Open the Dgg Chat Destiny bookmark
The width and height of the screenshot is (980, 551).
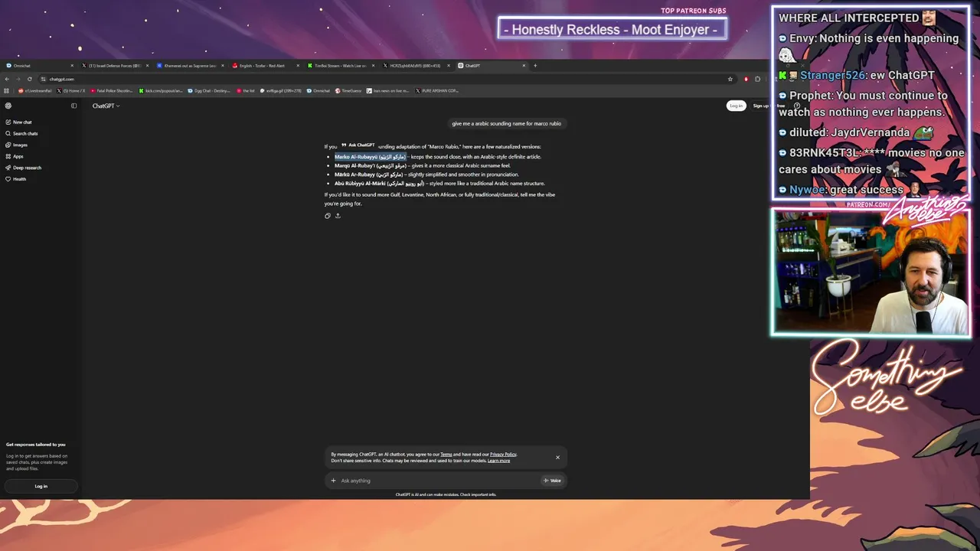pos(210,91)
